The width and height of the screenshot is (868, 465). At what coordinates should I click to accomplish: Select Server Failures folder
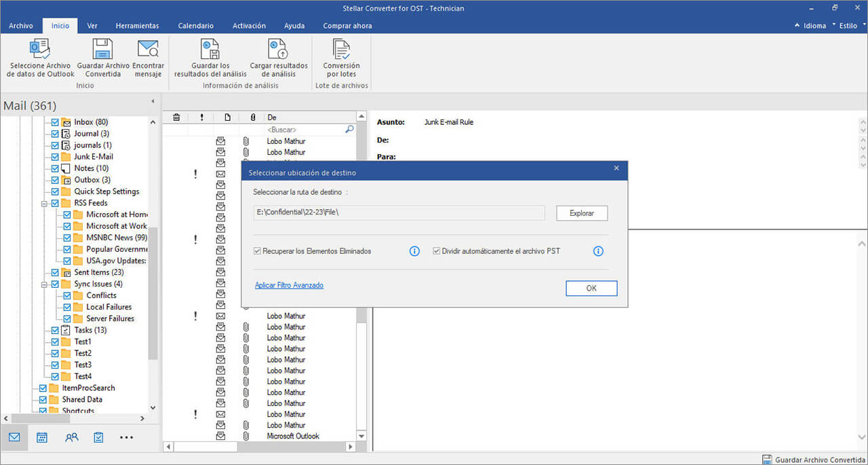[111, 318]
